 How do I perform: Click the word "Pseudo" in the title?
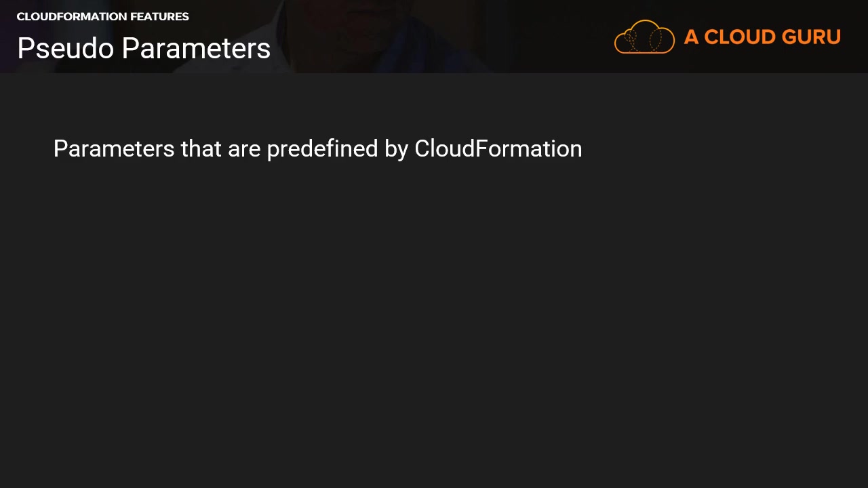point(65,48)
